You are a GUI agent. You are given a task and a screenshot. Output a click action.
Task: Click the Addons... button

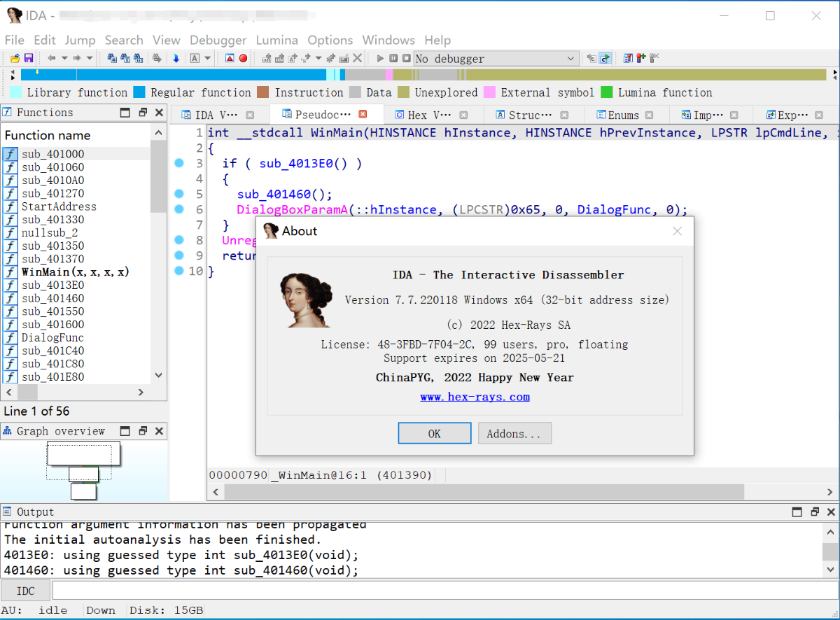[514, 433]
